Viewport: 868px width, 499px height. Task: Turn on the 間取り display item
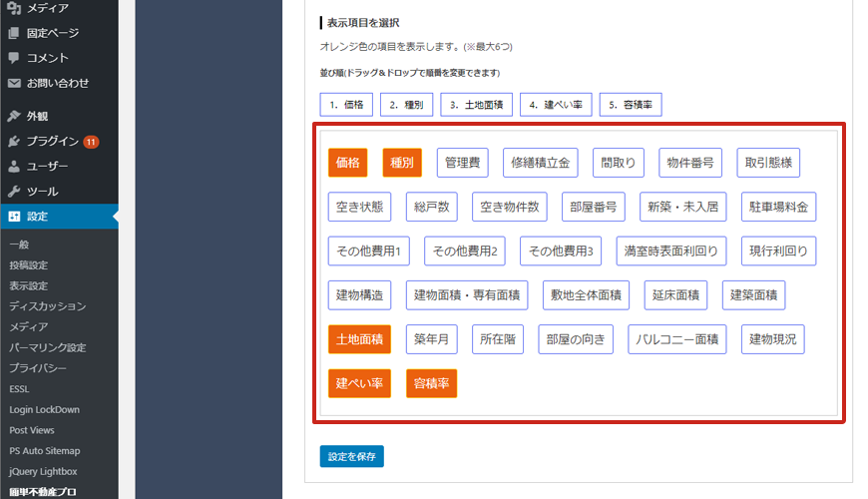coord(618,163)
